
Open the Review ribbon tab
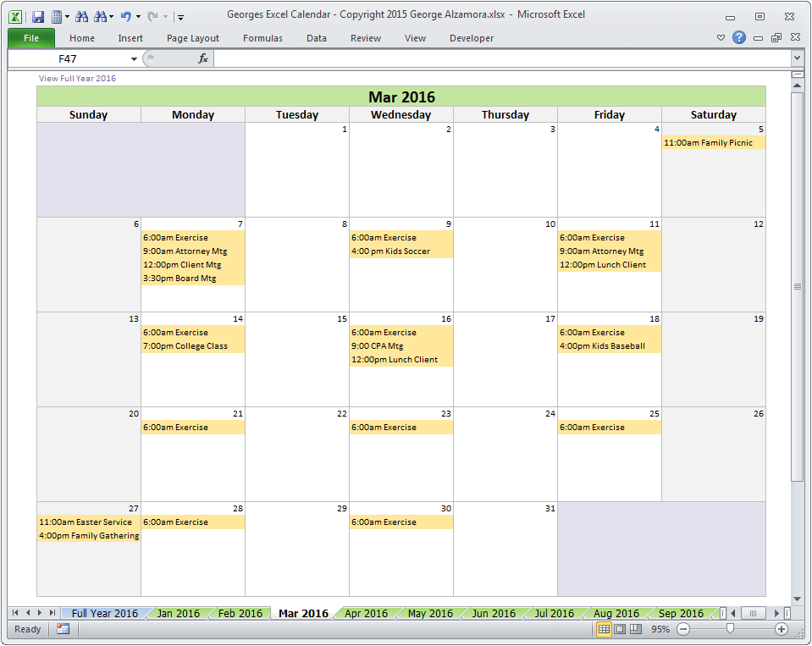click(366, 38)
